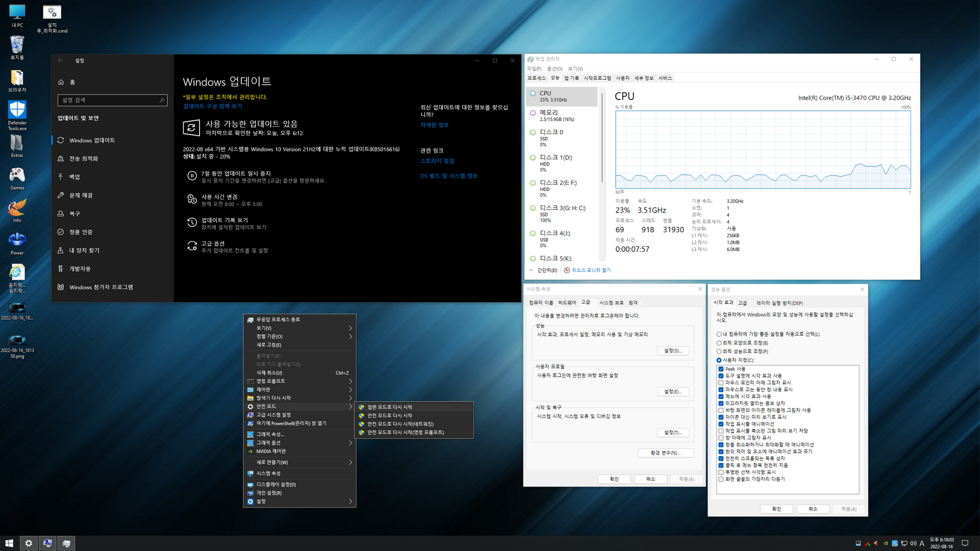Click the 명령 프롬프트 icon in context menu
The width and height of the screenshot is (980, 551).
coord(250,381)
